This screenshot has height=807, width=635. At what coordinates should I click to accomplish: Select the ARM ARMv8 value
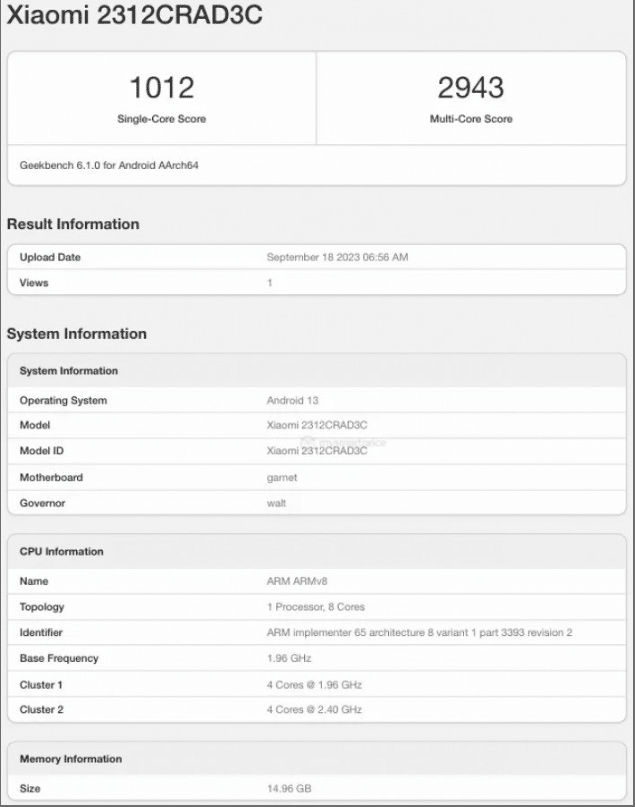[297, 582]
